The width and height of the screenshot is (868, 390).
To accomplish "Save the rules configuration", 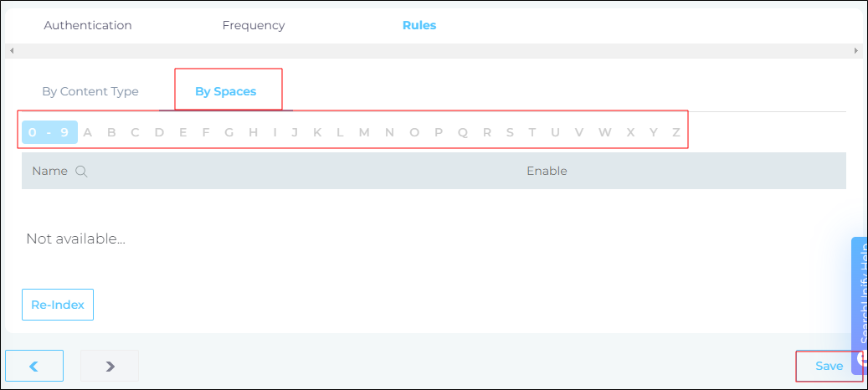I will point(829,366).
